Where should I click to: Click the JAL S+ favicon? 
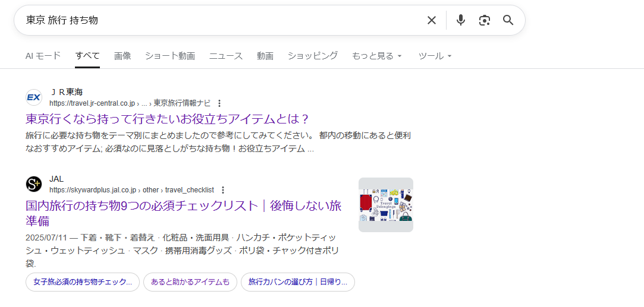[x=34, y=184]
